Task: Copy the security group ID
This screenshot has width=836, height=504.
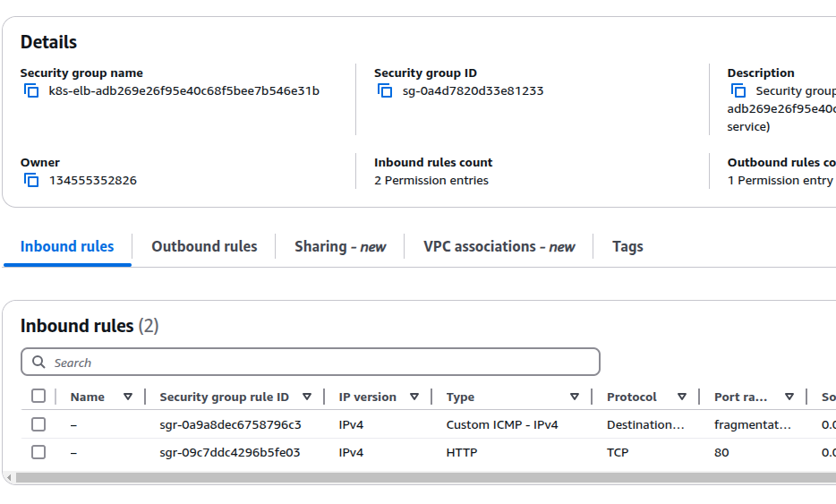Action: pos(385,91)
